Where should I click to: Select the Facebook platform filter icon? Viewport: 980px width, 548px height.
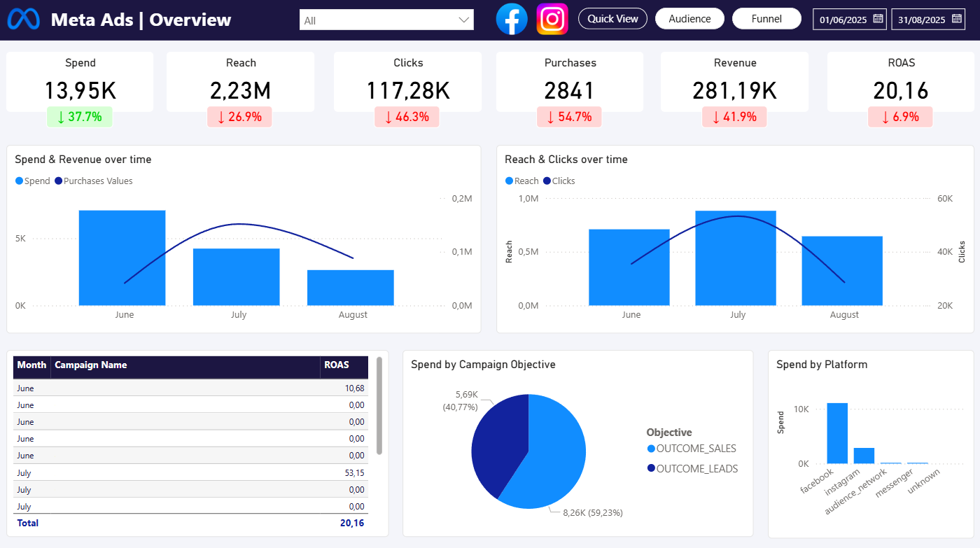click(x=512, y=19)
